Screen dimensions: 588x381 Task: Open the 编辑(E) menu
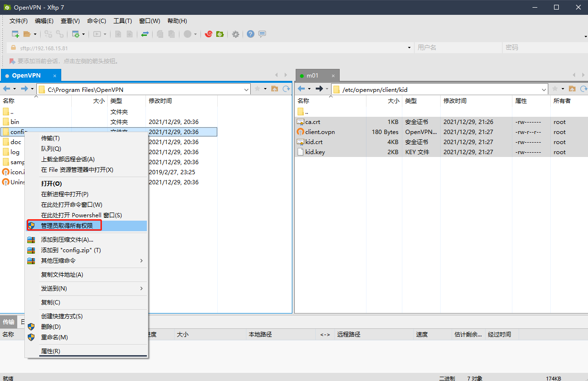tap(44, 21)
